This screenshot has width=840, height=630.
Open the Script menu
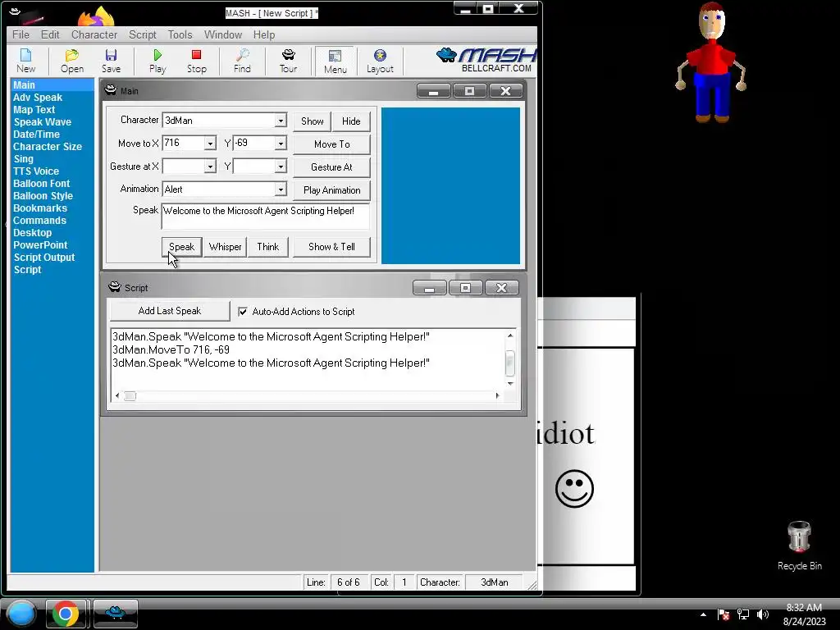click(143, 34)
